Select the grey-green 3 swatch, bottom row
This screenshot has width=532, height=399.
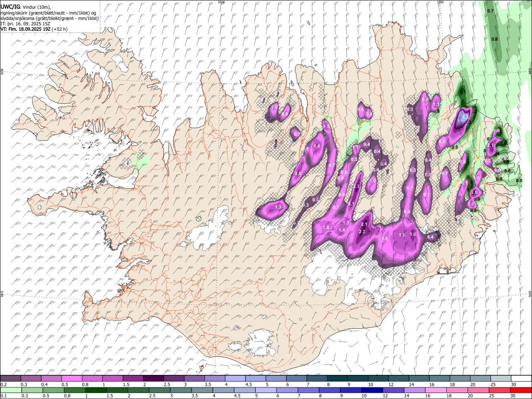click(x=181, y=390)
